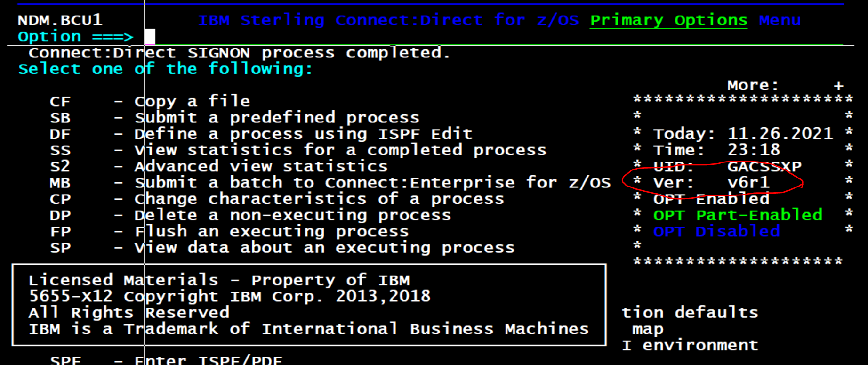Click the underlined Primary Options title
This screenshot has height=365, width=868.
(x=668, y=21)
